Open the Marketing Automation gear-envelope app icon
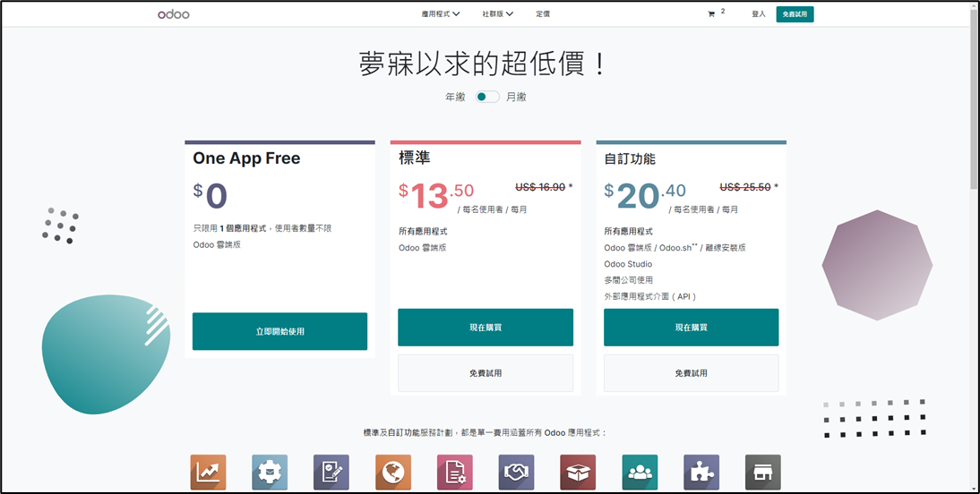 [270, 473]
